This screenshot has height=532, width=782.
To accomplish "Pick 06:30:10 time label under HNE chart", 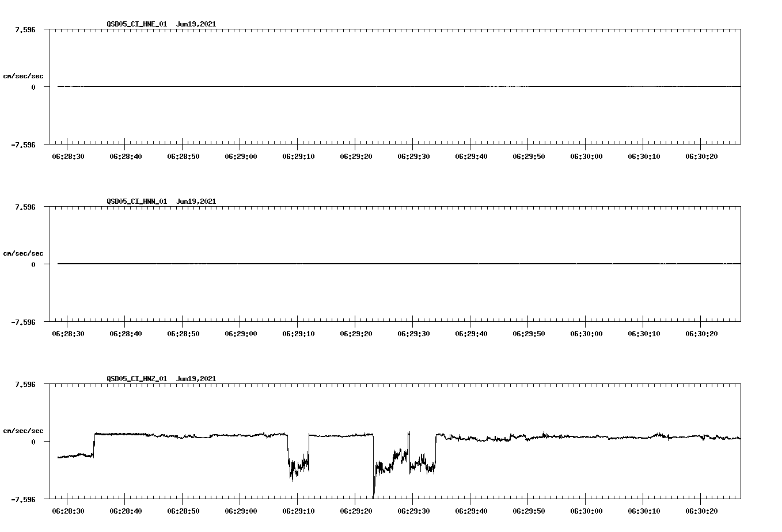I will point(644,157).
